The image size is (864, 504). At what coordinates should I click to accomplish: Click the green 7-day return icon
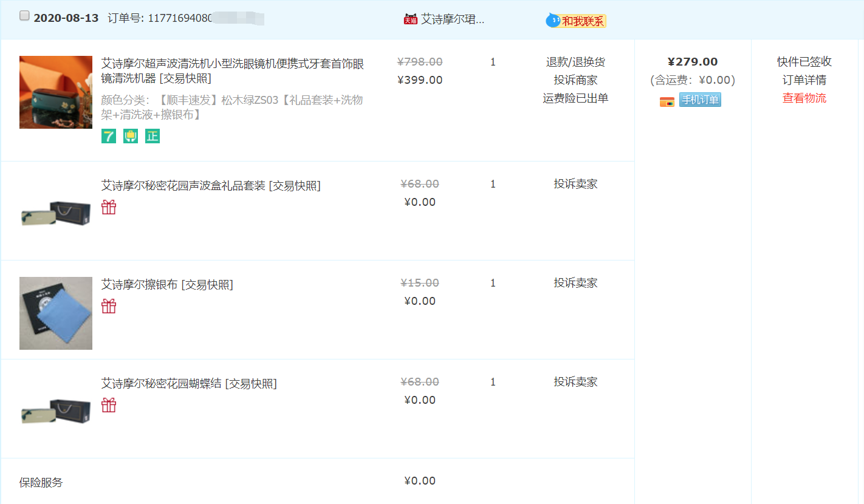[109, 137]
